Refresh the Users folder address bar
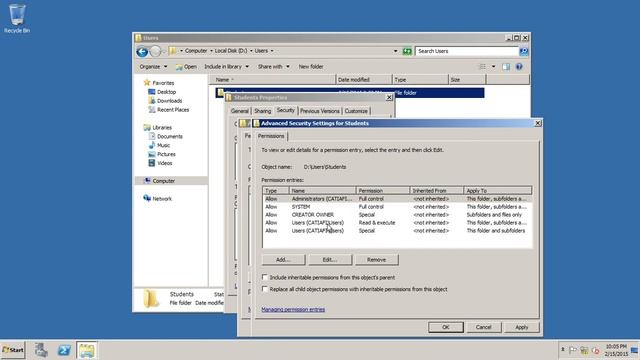This screenshot has width=640, height=360. 407,51
